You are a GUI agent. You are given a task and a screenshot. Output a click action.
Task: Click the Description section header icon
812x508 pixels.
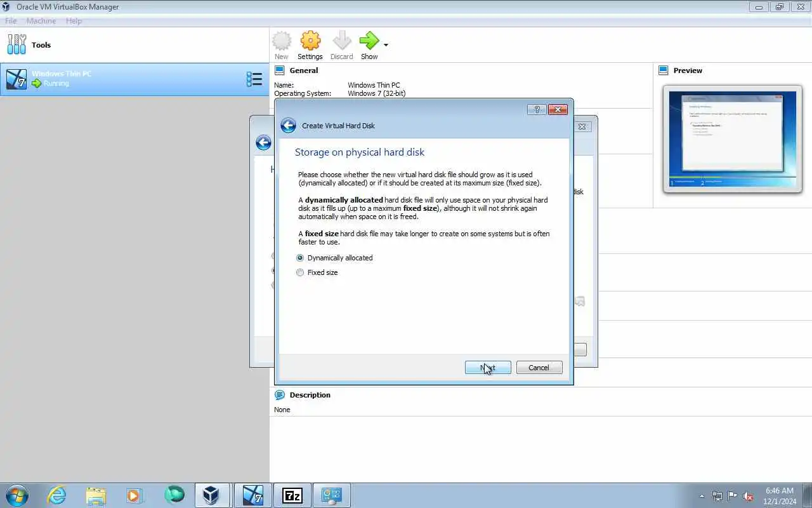click(280, 395)
